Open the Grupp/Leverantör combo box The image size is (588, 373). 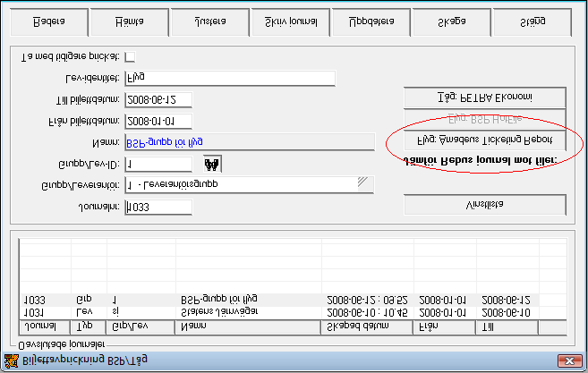(250, 185)
